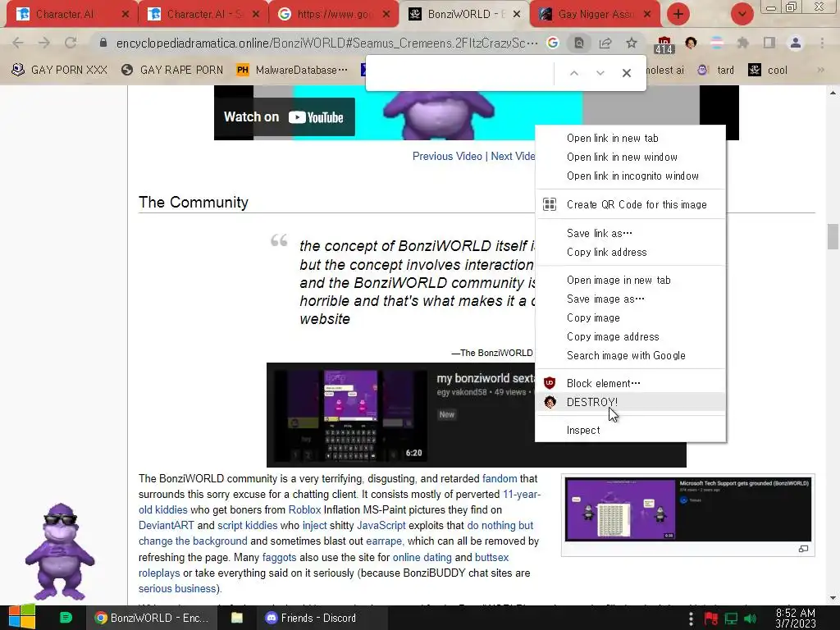Go back using the browser back arrow
840x630 pixels.
(x=18, y=43)
